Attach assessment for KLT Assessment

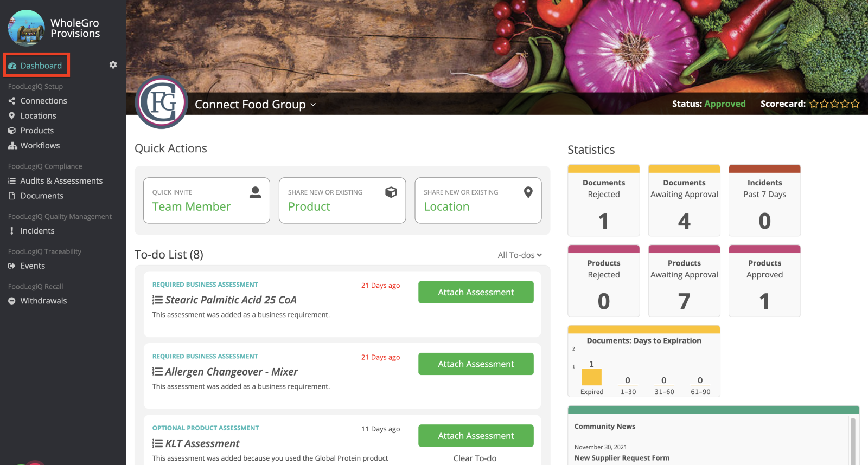(476, 436)
